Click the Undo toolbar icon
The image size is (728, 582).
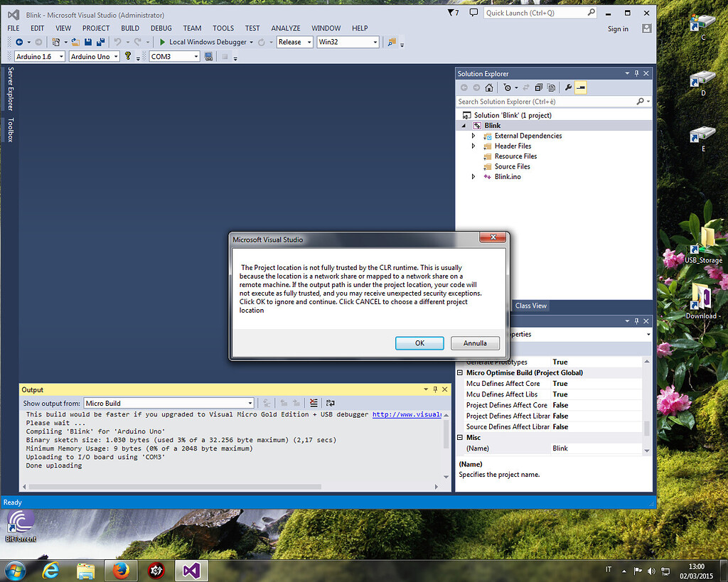[x=117, y=42]
